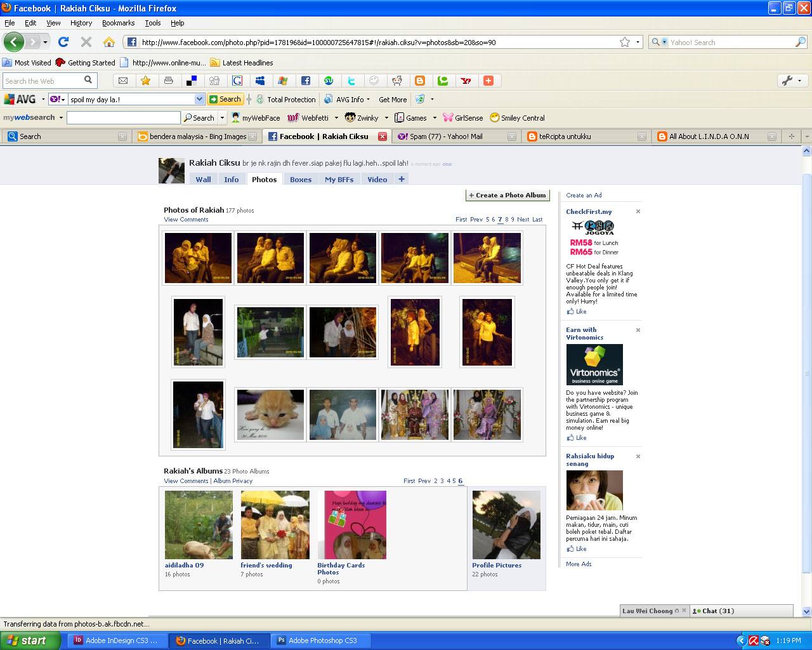Screen dimensions: 812x650
Task: Click the mail envelope icon in the share toolbar
Action: click(123, 81)
